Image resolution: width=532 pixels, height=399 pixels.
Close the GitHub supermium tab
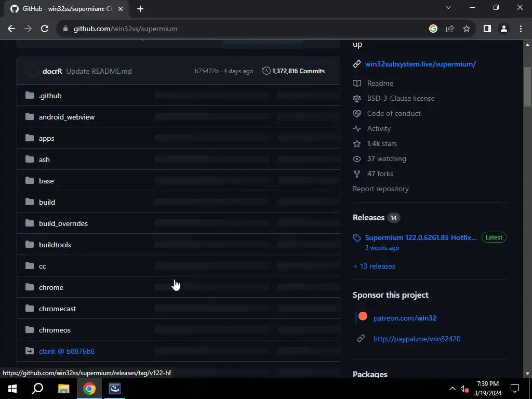(121, 9)
